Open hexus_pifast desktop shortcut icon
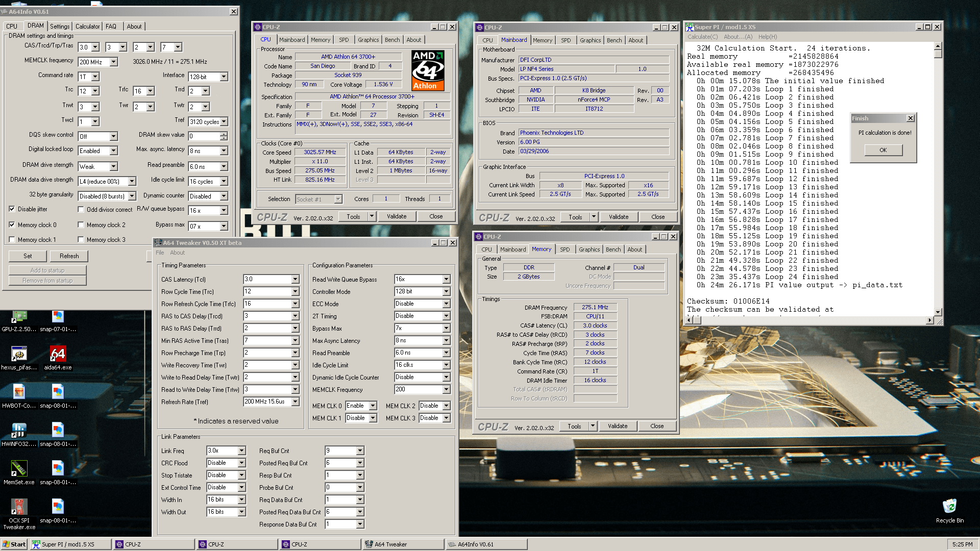Screen dimensions: 980x551 pyautogui.click(x=19, y=354)
